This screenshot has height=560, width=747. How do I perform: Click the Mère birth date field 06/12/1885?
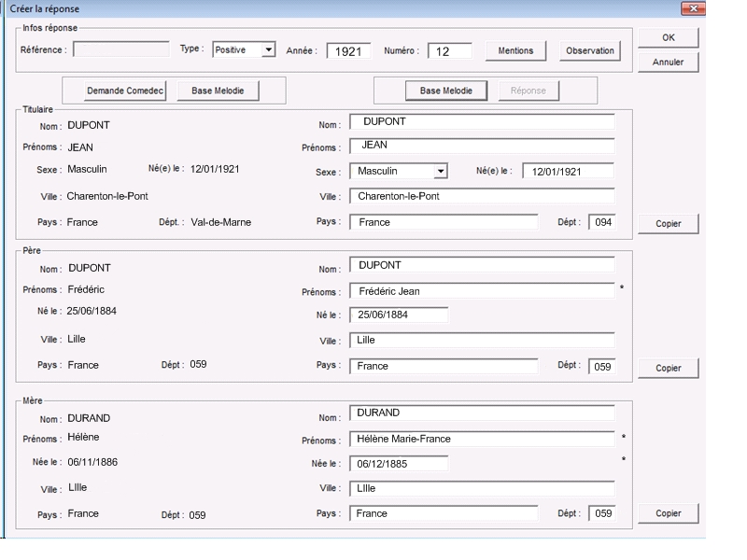399,464
